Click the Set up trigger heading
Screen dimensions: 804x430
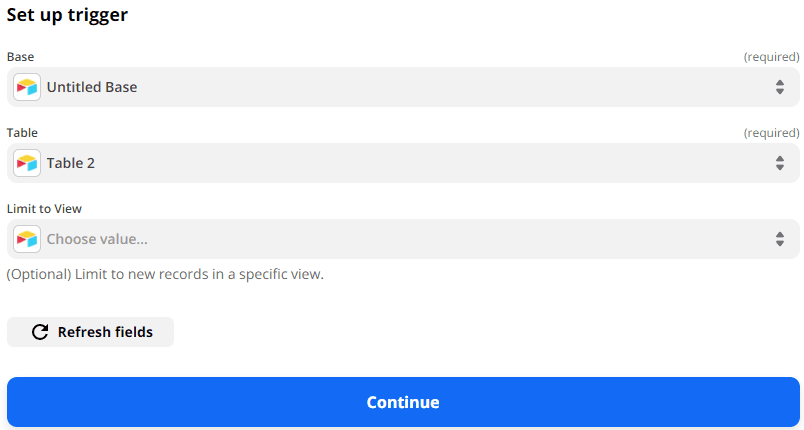click(x=67, y=16)
